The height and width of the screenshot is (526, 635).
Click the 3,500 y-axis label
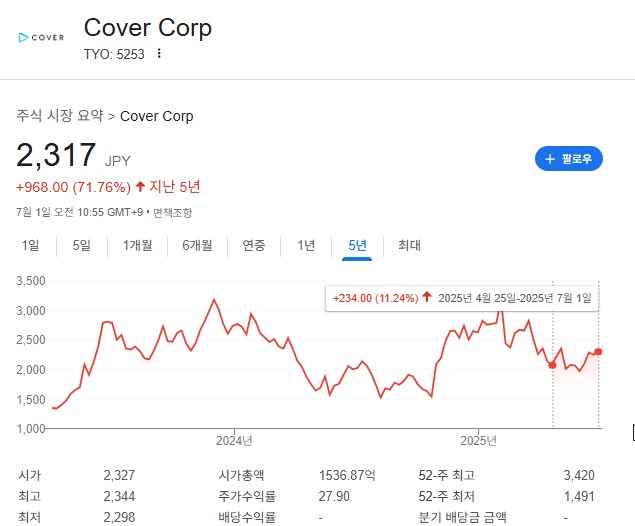tap(31, 281)
